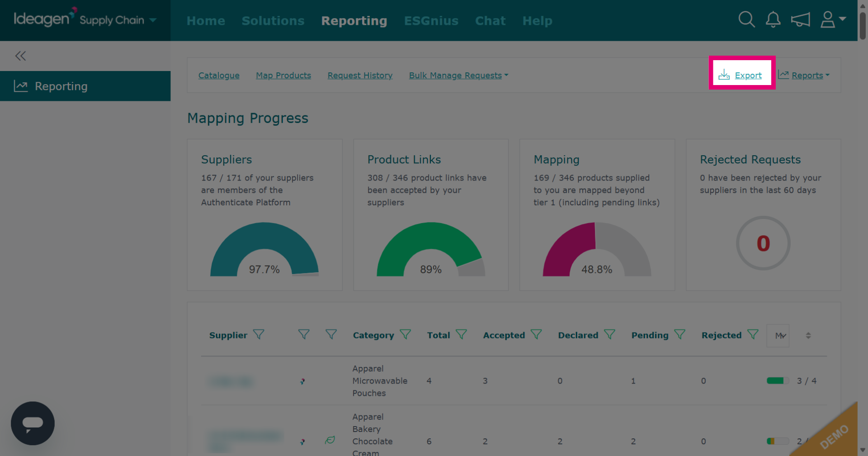Viewport: 868px width, 456px height.
Task: Click the Mapping Progress heading
Action: coord(248,118)
